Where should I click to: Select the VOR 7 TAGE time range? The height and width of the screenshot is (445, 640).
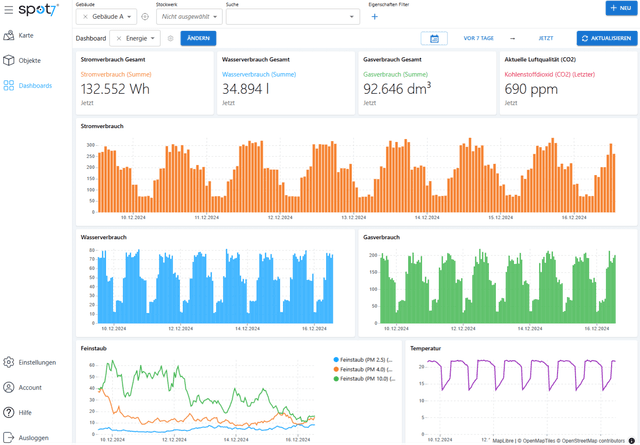[481, 38]
